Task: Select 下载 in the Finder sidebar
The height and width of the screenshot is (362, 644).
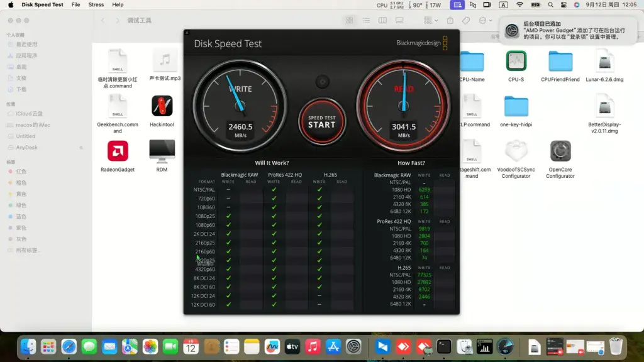Action: click(21, 89)
